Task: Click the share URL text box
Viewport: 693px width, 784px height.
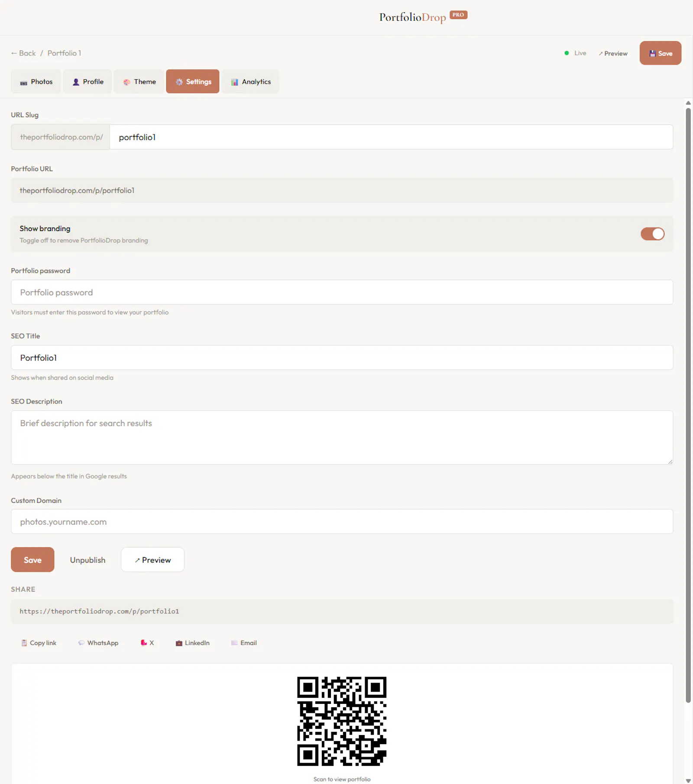Action: 342,612
